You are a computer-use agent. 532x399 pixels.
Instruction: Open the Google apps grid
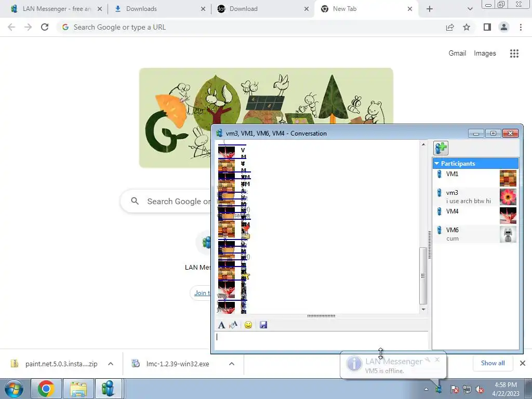pyautogui.click(x=514, y=54)
